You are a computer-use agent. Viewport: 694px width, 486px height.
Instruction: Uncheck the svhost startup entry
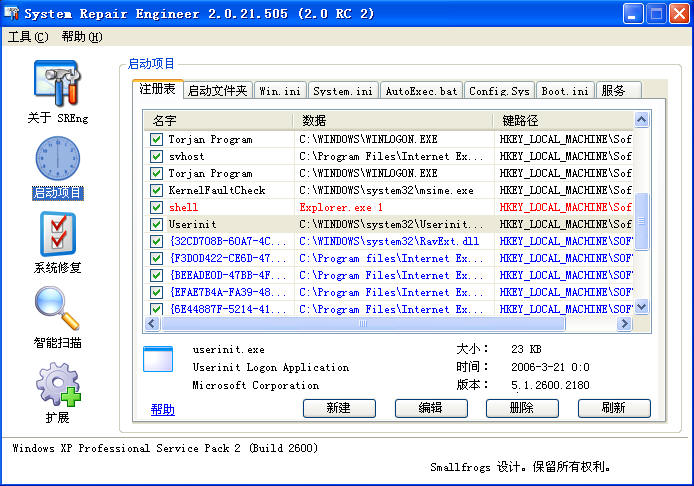(156, 156)
